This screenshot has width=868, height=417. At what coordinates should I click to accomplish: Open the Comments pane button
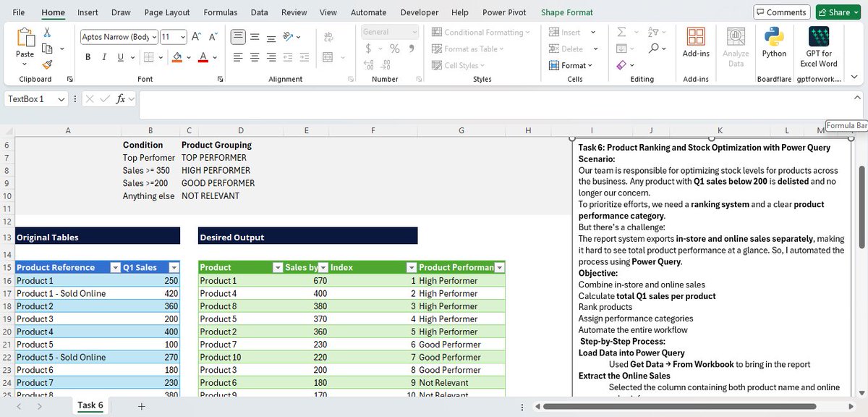[781, 12]
